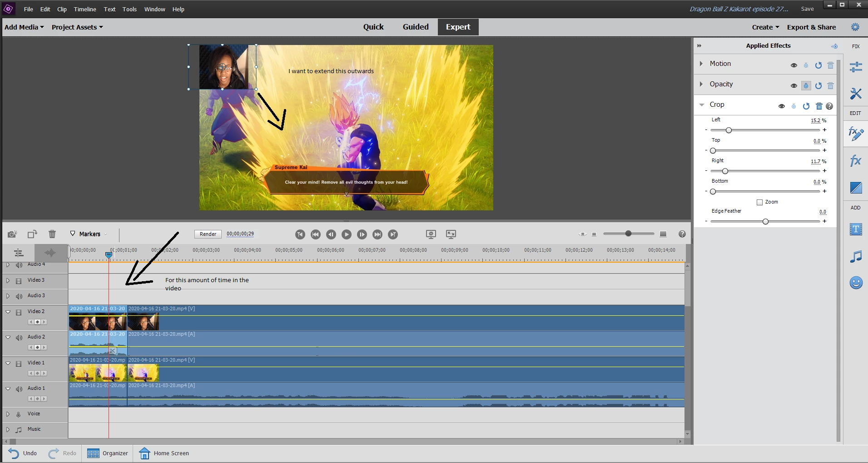Viewport: 868px width, 463px height.
Task: Toggle Crop animation stopwatch
Action: 794,106
